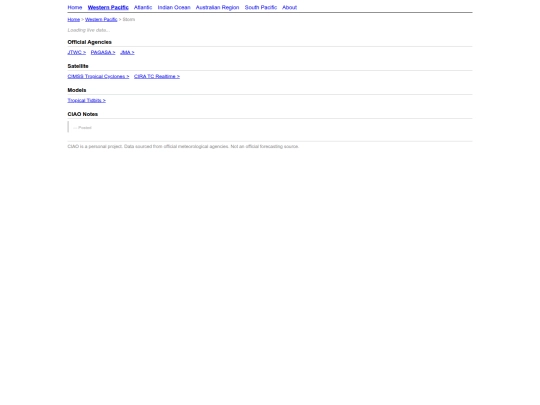The image size is (540, 405).
Task: Open the South Pacific section
Action: point(261,7)
